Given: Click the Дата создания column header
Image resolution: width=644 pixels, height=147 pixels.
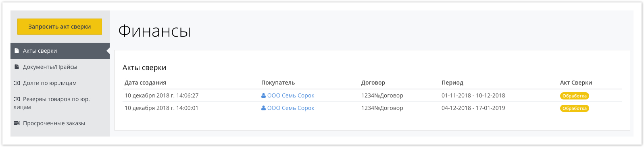Looking at the screenshot, I should 145,83.
